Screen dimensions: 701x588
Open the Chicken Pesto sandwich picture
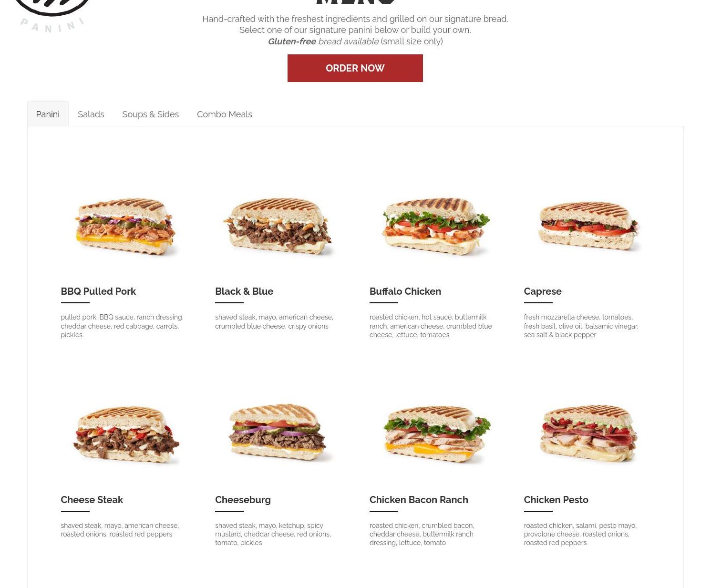pos(589,433)
